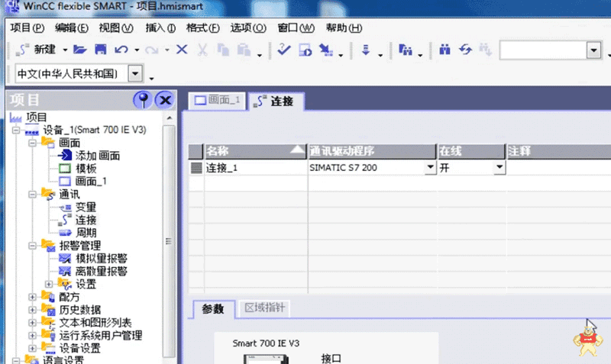Switch to the 区域指针 tab
This screenshot has height=364, width=611.
coord(264,308)
